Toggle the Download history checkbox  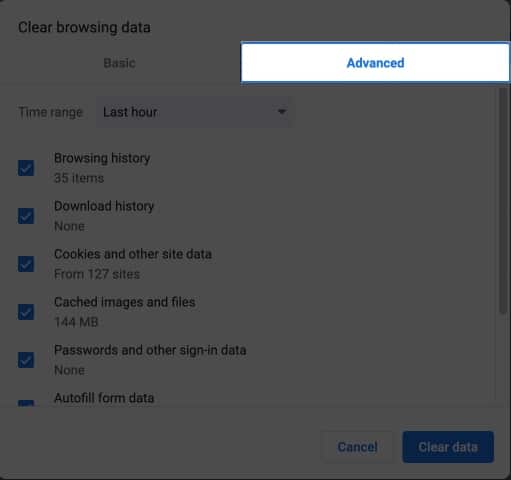[x=26, y=216]
